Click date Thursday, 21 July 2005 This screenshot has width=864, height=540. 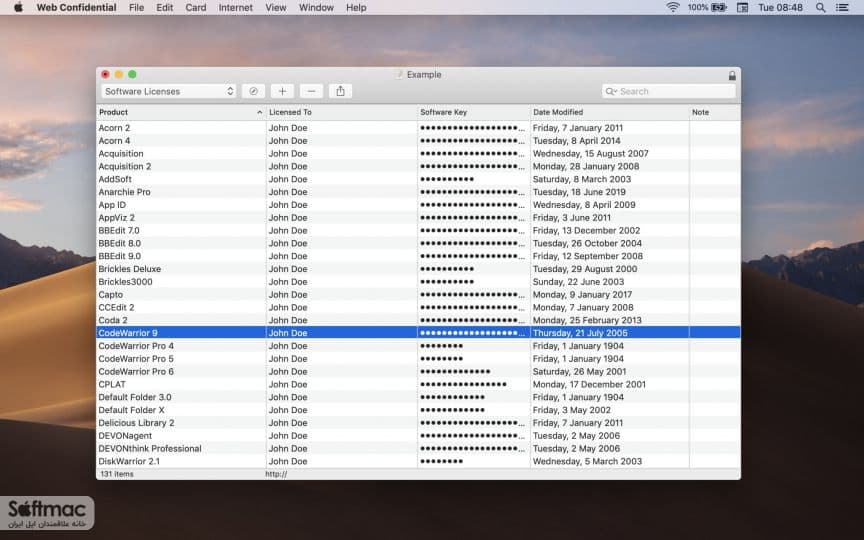[x=580, y=333]
